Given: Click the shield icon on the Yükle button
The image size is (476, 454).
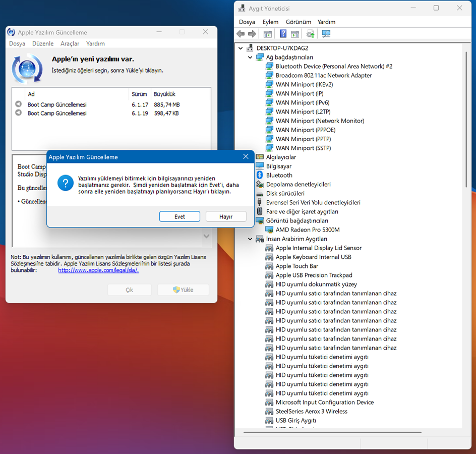Looking at the screenshot, I should (176, 290).
